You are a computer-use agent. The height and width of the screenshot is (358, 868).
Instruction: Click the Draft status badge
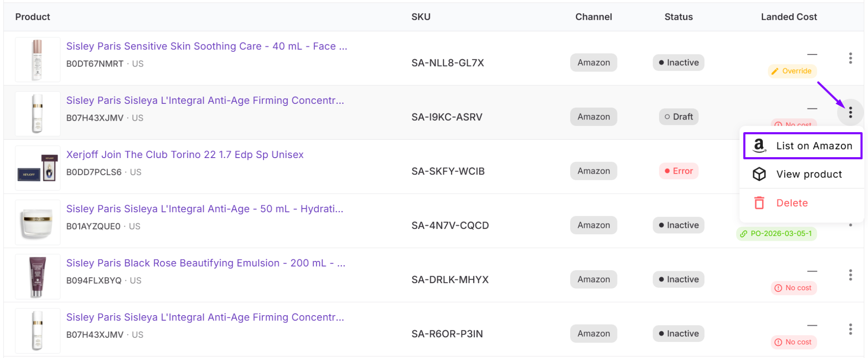coord(679,117)
